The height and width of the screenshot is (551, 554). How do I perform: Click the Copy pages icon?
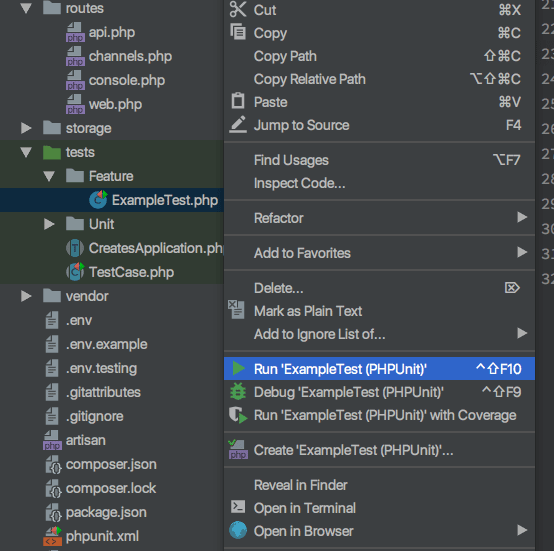coord(238,31)
